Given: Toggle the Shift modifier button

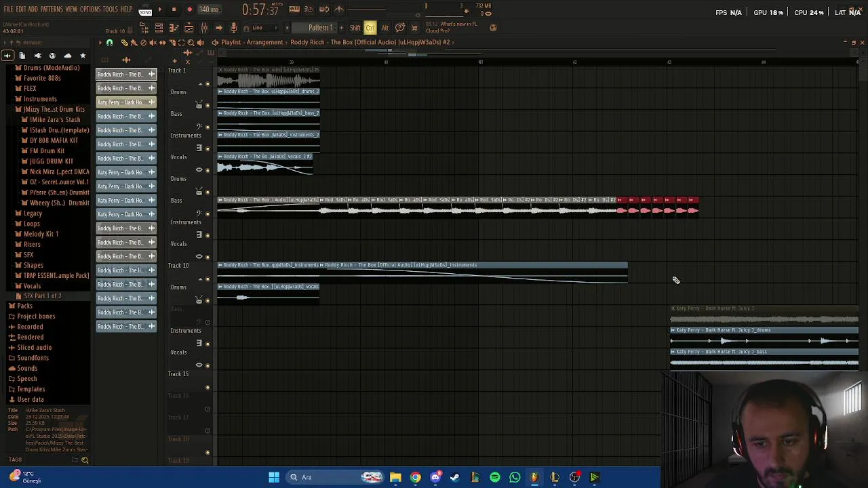Looking at the screenshot, I should pyautogui.click(x=355, y=28).
